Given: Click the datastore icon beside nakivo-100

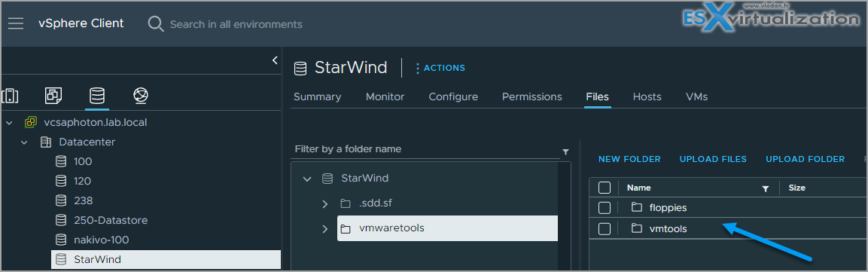Looking at the screenshot, I should pos(61,240).
